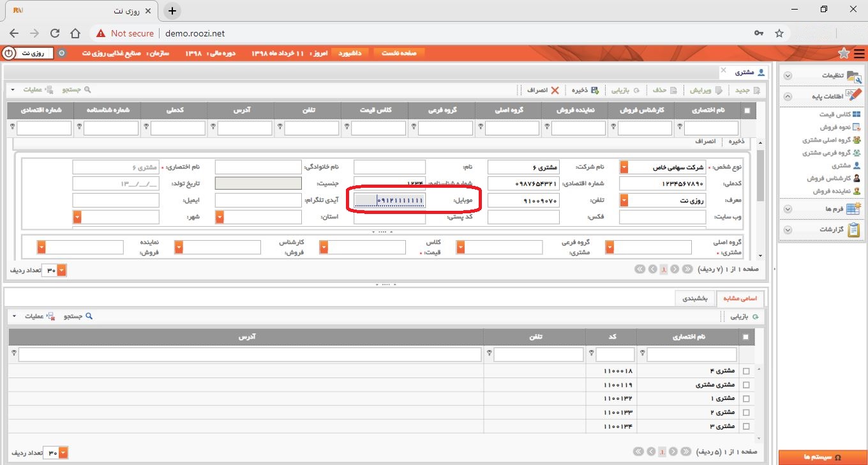Image resolution: width=868 pixels, height=465 pixels.
Task: Click جستجو in the lower grid toolbar
Action: [79, 316]
